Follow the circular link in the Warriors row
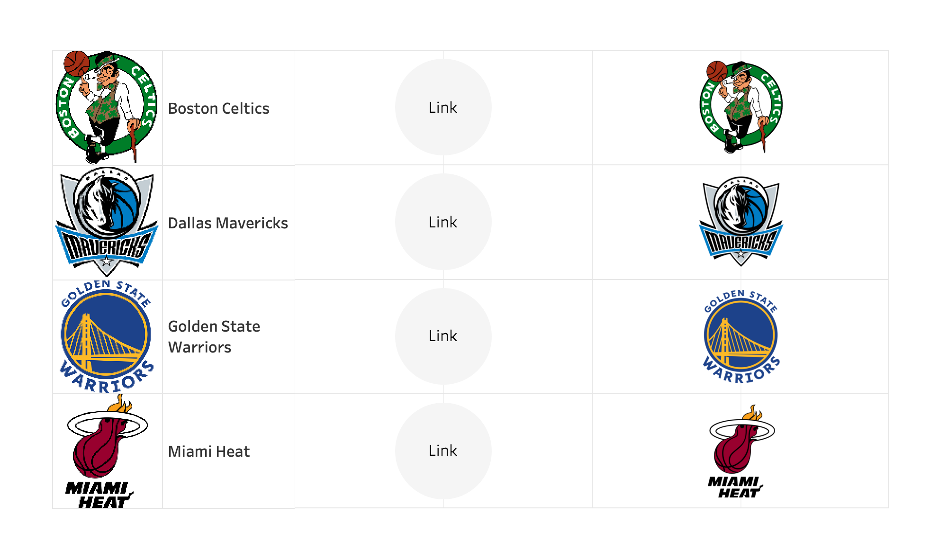Image resolution: width=939 pixels, height=560 pixels. [443, 336]
